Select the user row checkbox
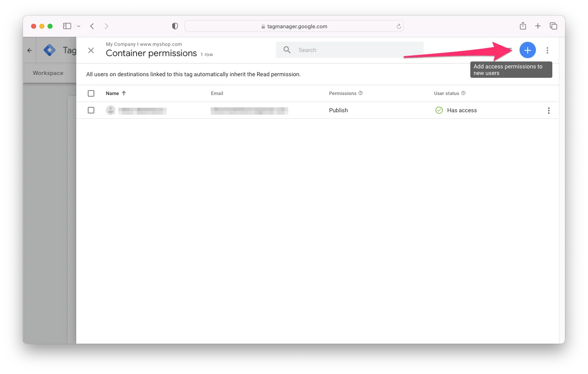The image size is (588, 374). point(91,110)
